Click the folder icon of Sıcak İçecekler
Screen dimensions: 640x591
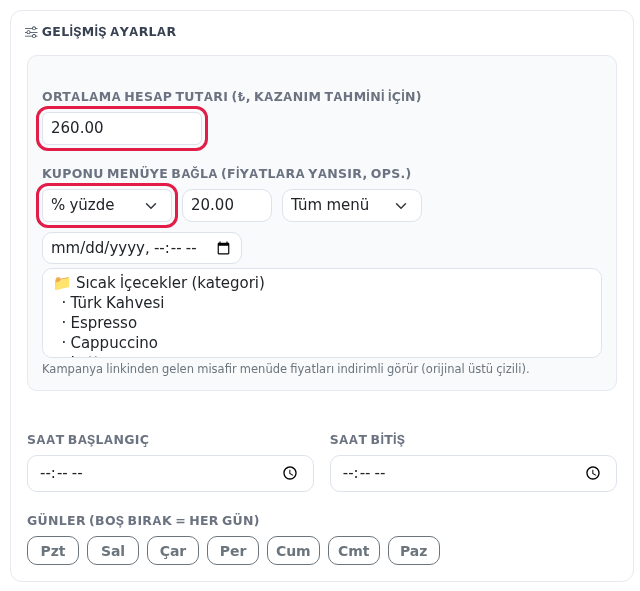[62, 283]
